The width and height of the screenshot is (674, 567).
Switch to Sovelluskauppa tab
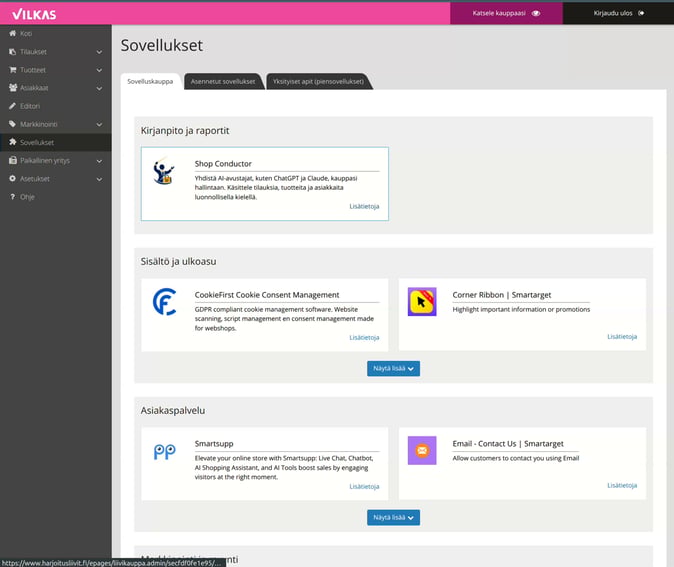150,81
